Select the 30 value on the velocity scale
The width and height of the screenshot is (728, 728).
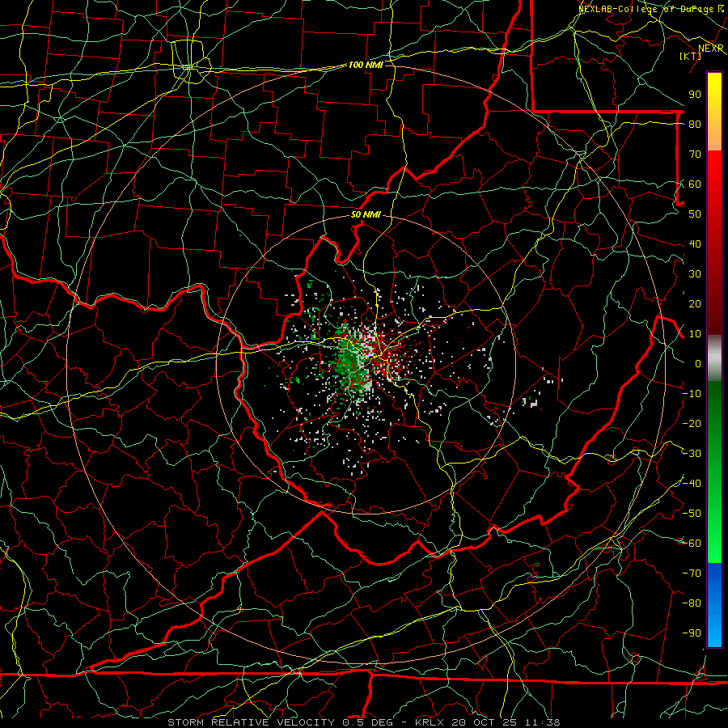(695, 274)
